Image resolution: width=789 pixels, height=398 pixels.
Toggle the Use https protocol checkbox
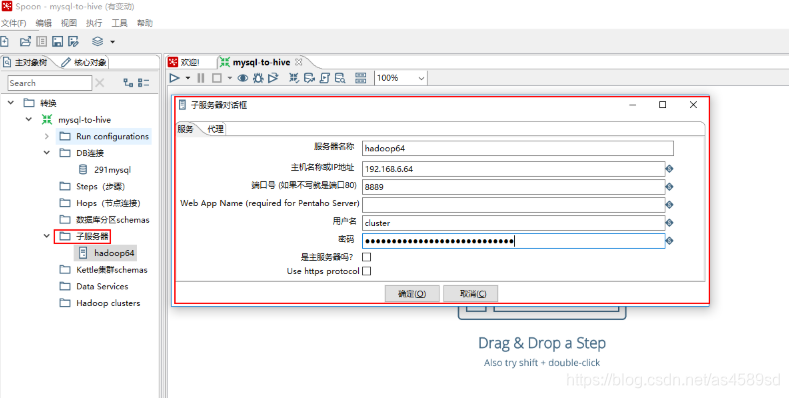click(367, 271)
